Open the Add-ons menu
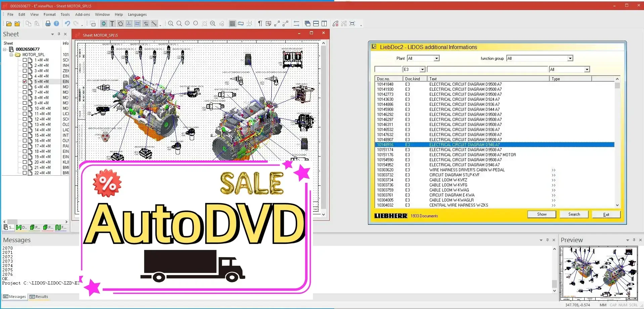This screenshot has height=309, width=644. [x=83, y=14]
